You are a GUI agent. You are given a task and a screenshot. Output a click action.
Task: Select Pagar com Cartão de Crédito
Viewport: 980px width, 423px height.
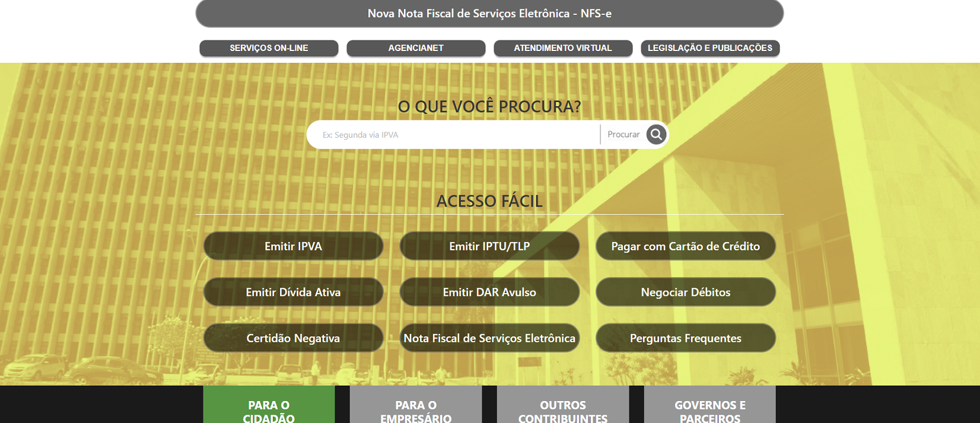coord(685,246)
